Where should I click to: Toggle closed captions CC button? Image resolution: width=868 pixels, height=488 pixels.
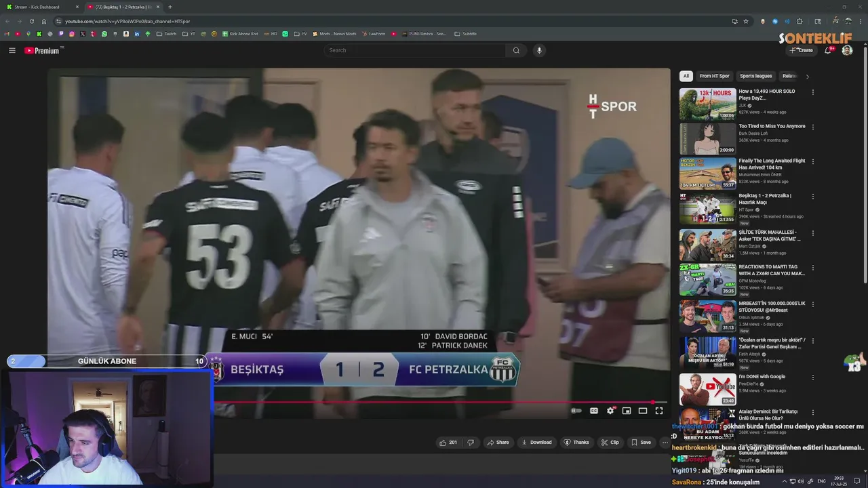[594, 411]
